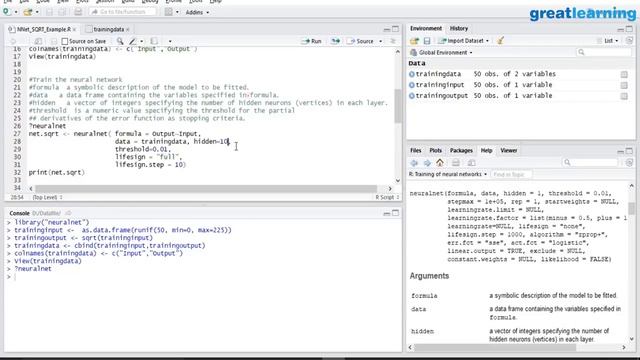Expand the trainingoutput object details
Image resolution: width=640 pixels, height=360 pixels.
(411, 96)
